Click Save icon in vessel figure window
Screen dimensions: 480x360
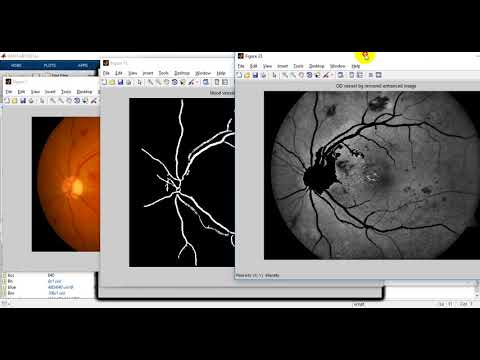(x=120, y=82)
